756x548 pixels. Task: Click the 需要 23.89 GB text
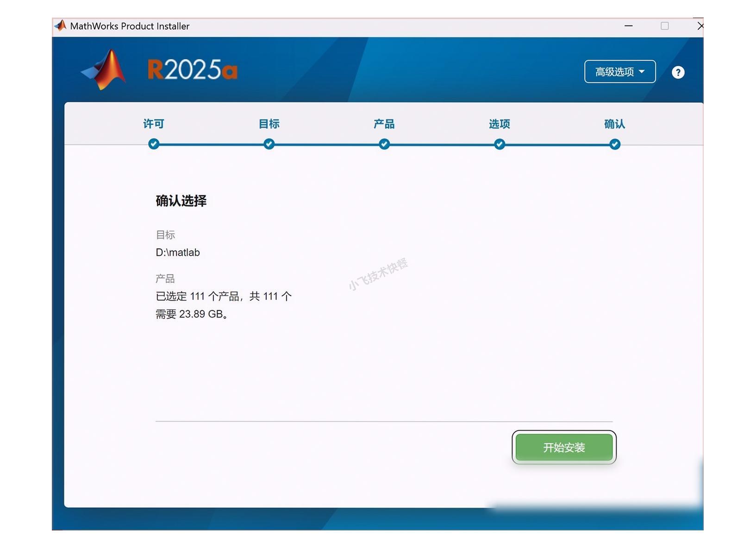click(191, 314)
